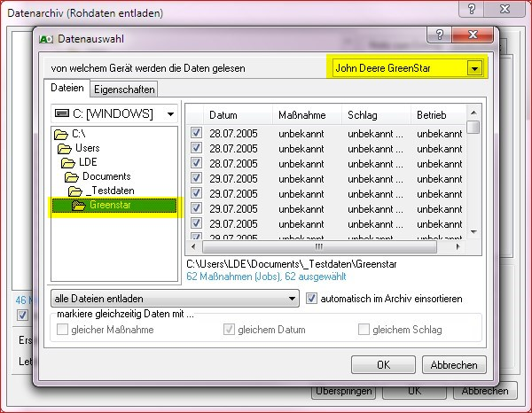
Task: Click the Documents folder icon
Action: (72, 177)
